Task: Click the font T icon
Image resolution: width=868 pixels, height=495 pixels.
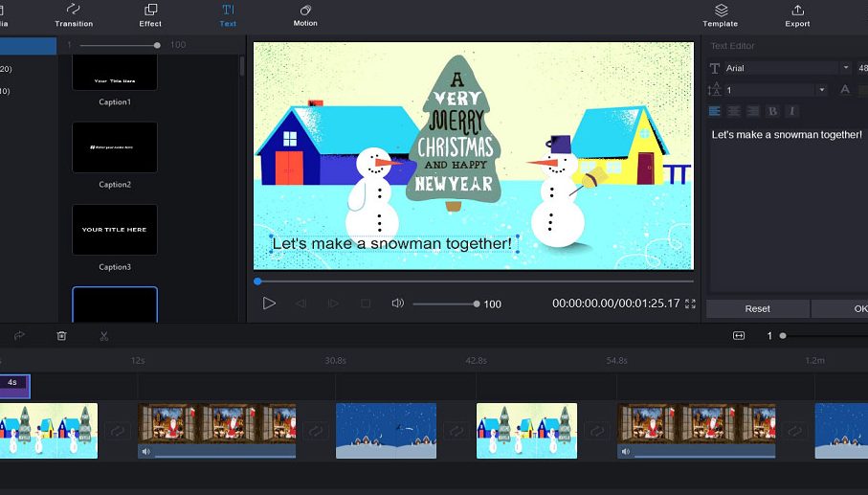Action: point(715,68)
